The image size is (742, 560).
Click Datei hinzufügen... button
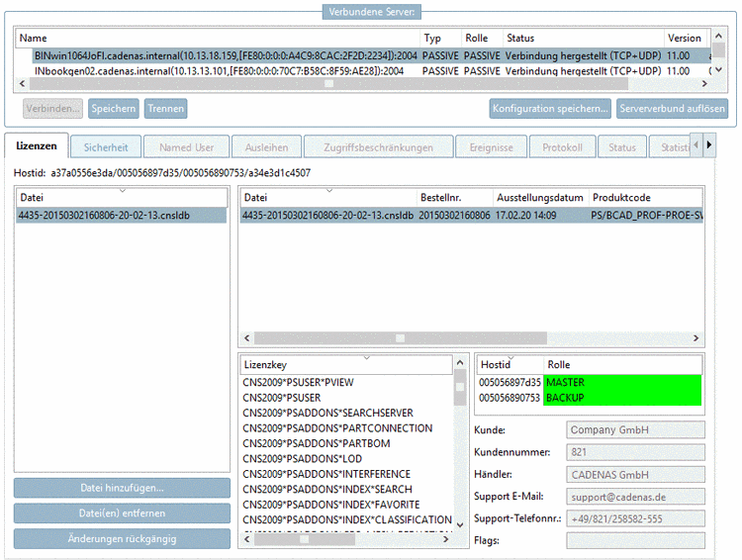122,488
